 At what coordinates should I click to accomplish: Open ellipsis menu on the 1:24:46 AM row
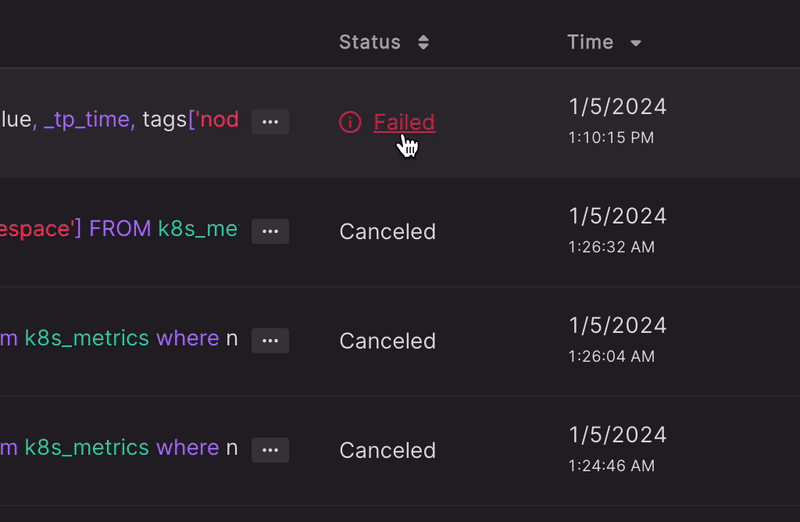pos(270,450)
